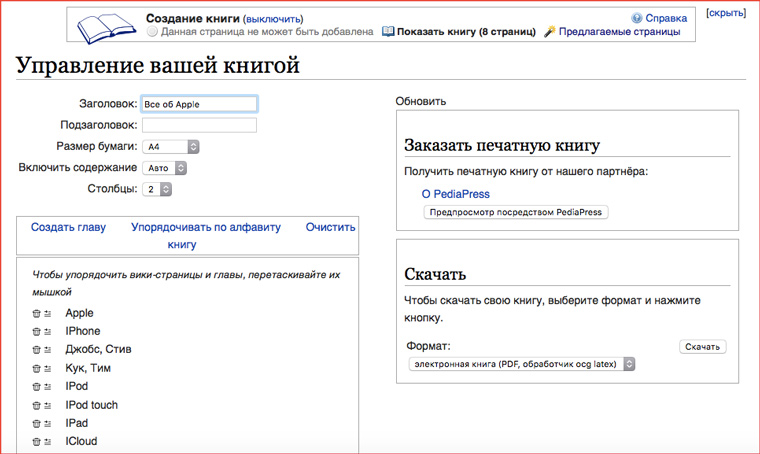Image resolution: width=760 pixels, height=454 pixels.
Task: Open the О PediaPress link
Action: [456, 194]
